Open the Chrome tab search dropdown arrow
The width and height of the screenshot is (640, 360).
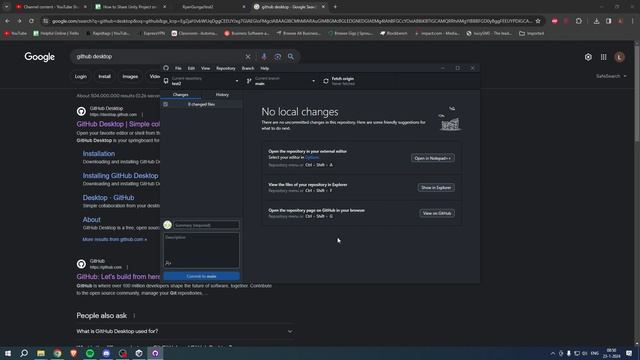[x=6, y=7]
